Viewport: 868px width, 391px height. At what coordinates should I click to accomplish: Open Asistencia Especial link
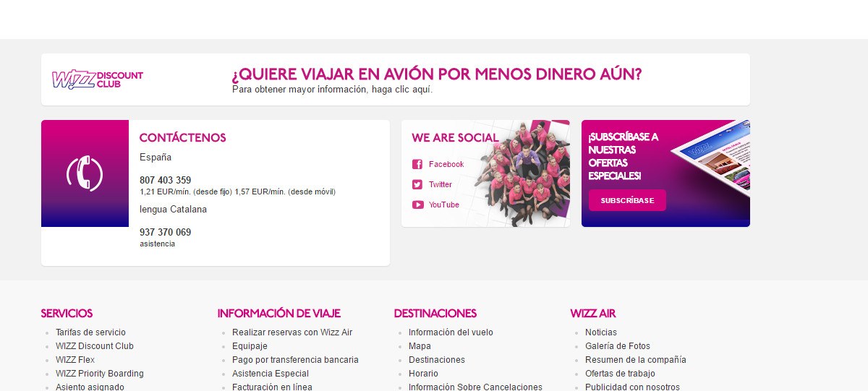point(271,374)
